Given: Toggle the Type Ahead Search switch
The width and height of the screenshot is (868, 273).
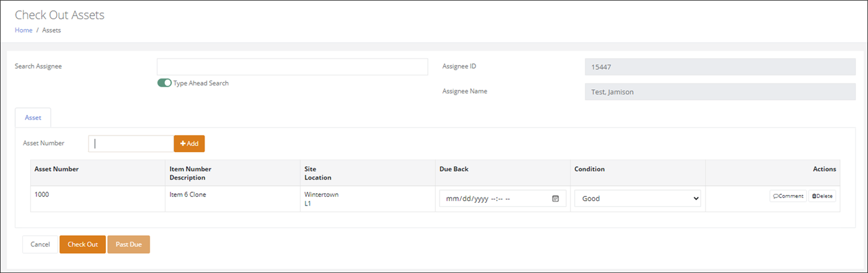Looking at the screenshot, I should [x=164, y=83].
